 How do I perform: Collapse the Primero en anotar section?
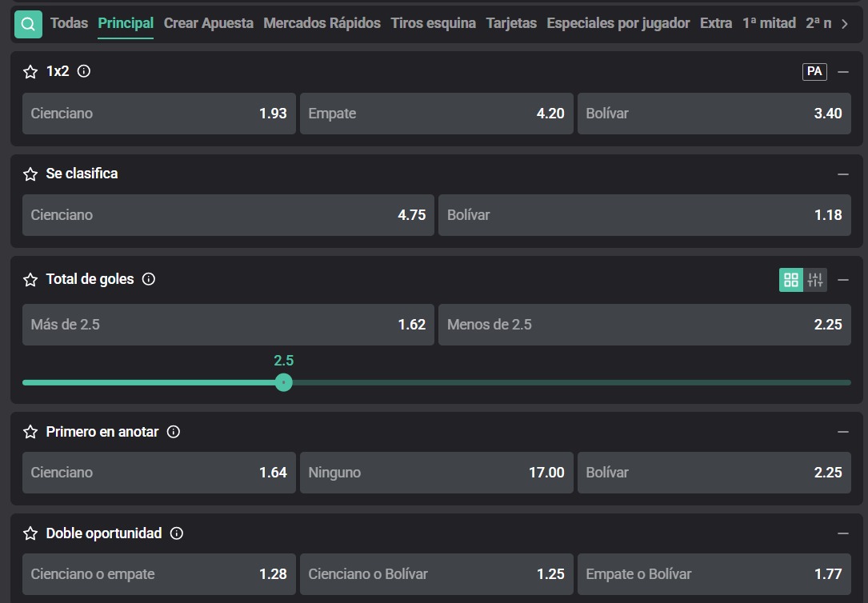(x=842, y=432)
